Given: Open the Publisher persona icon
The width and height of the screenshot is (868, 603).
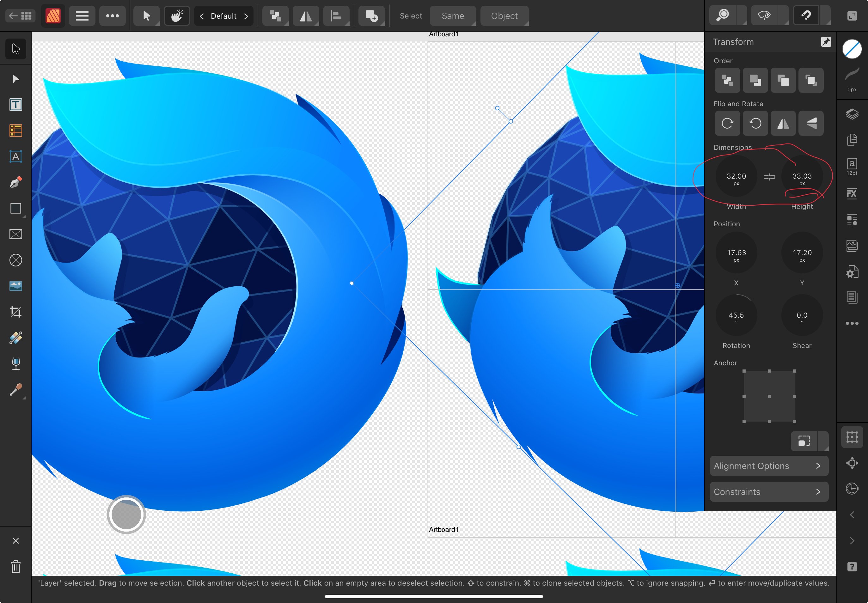Looking at the screenshot, I should (x=53, y=15).
